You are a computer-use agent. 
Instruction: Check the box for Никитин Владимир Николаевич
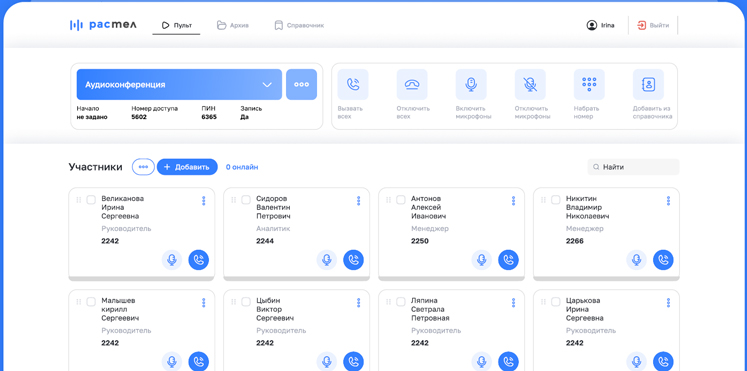555,200
